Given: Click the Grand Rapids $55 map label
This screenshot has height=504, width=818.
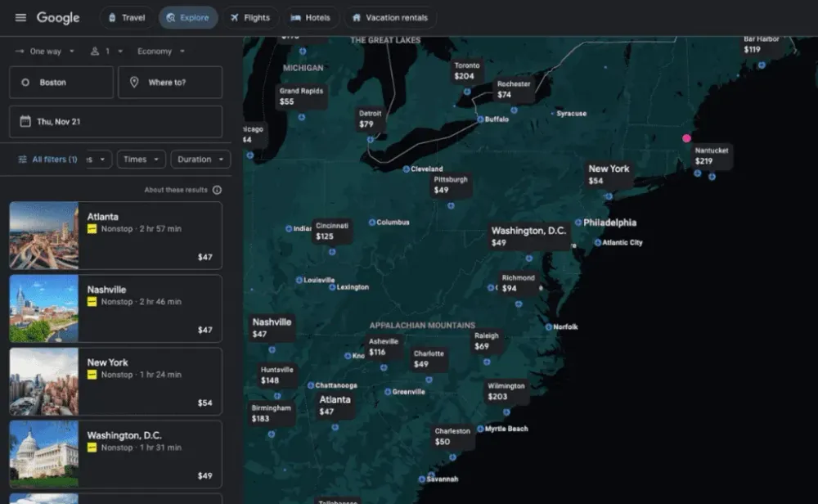Looking at the screenshot, I should (301, 96).
